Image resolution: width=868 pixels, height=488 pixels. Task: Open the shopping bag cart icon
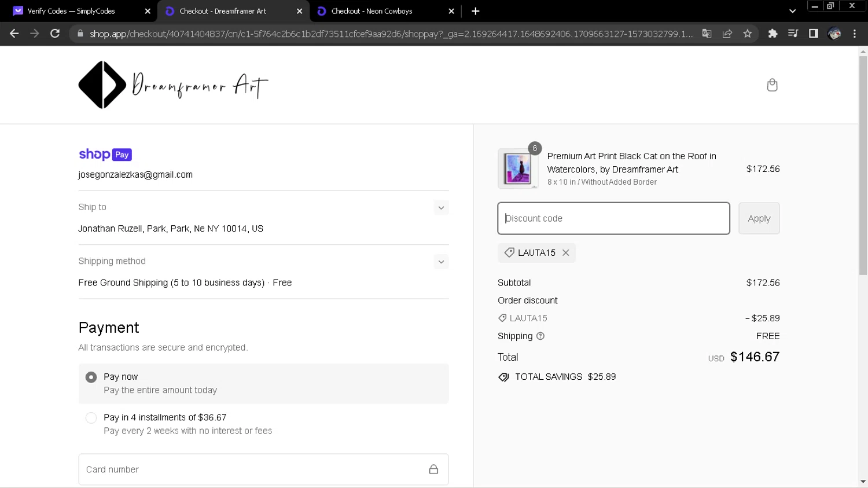click(772, 85)
